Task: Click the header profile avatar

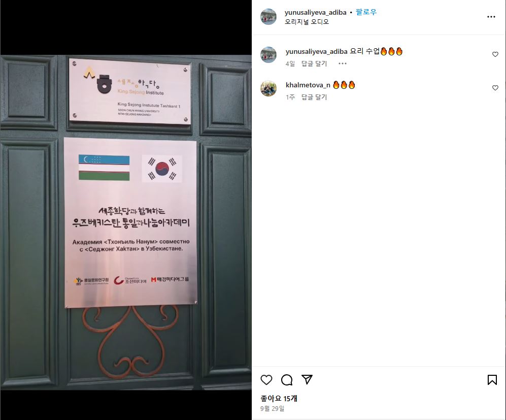Action: pos(268,17)
